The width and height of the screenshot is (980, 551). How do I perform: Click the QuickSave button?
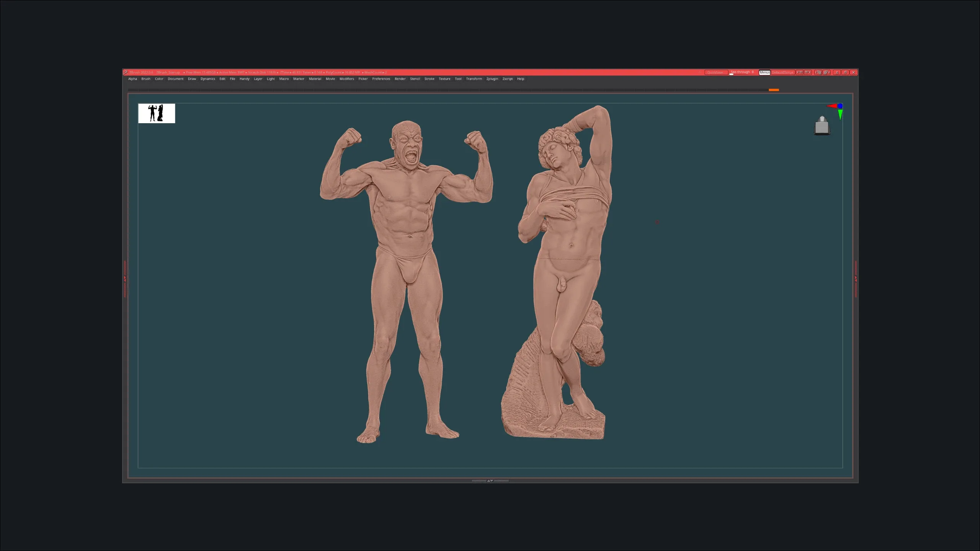716,72
